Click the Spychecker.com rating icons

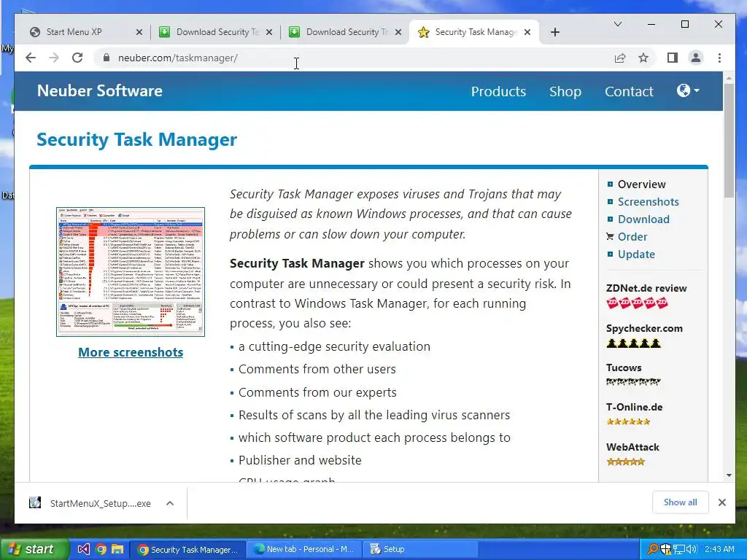(634, 343)
